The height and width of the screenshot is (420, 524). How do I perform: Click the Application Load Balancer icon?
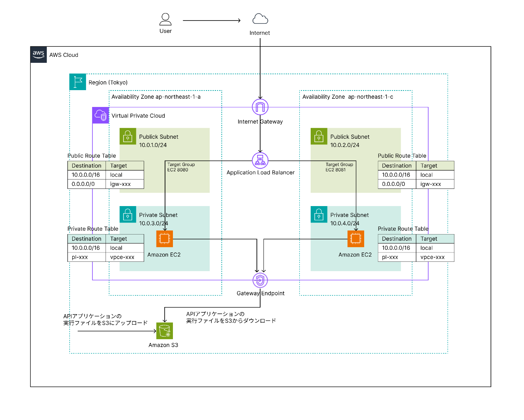point(260,160)
